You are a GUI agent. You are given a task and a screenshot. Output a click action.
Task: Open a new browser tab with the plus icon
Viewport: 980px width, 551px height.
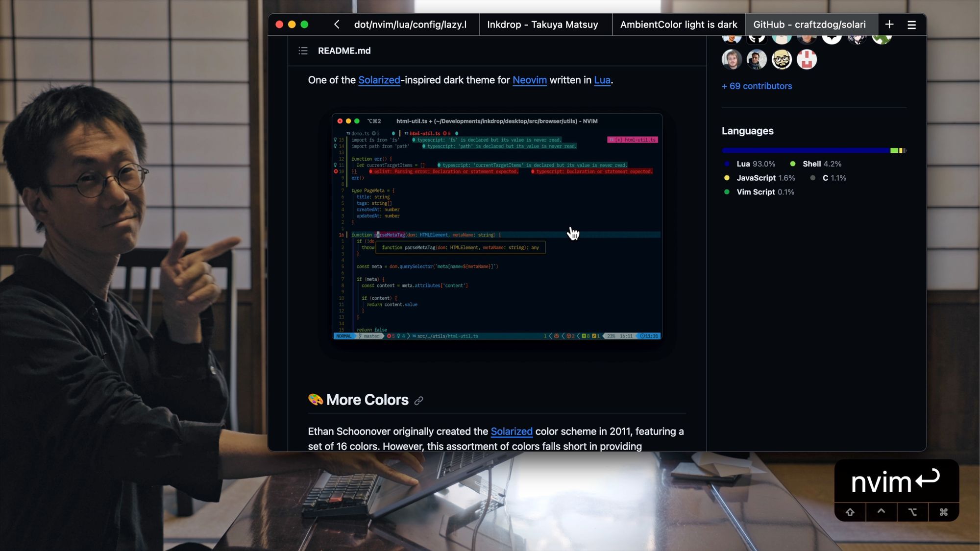click(x=889, y=24)
